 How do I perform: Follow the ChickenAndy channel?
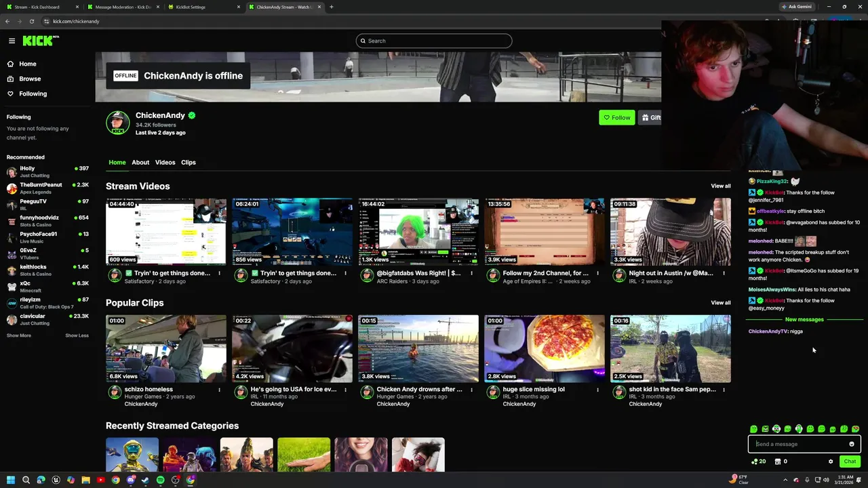coord(616,117)
